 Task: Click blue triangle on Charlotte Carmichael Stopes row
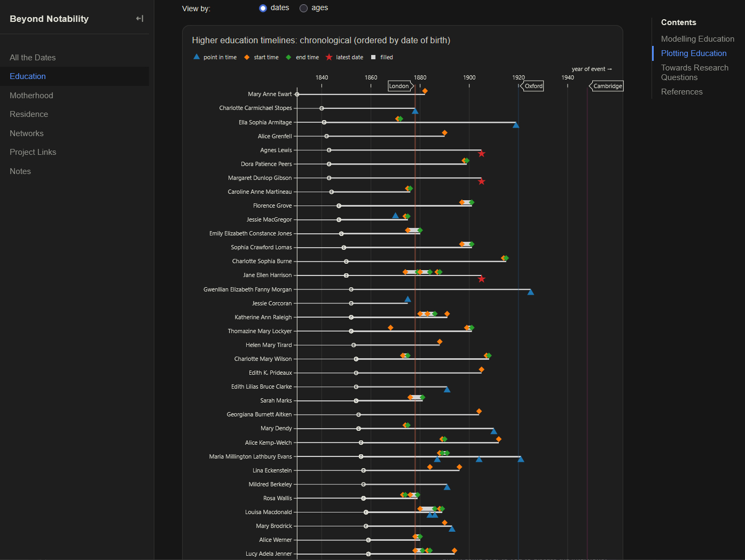click(x=415, y=111)
